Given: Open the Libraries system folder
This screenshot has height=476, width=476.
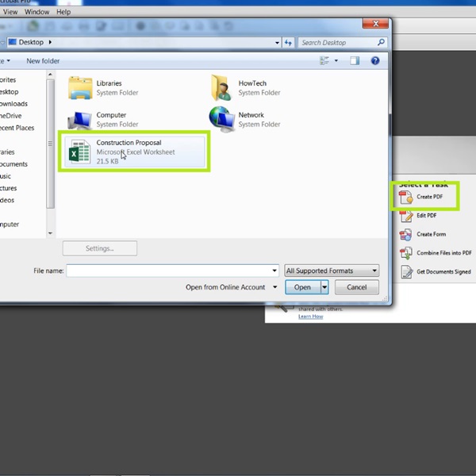Looking at the screenshot, I should click(103, 88).
